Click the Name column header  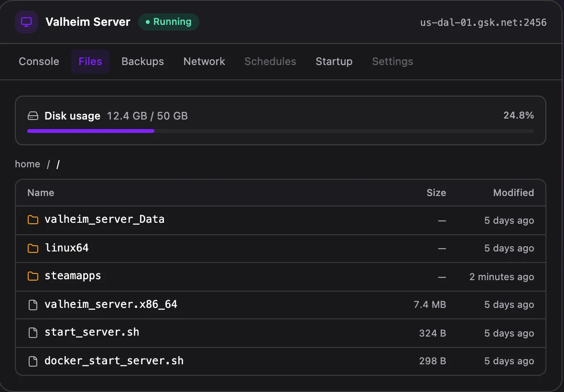pos(41,193)
